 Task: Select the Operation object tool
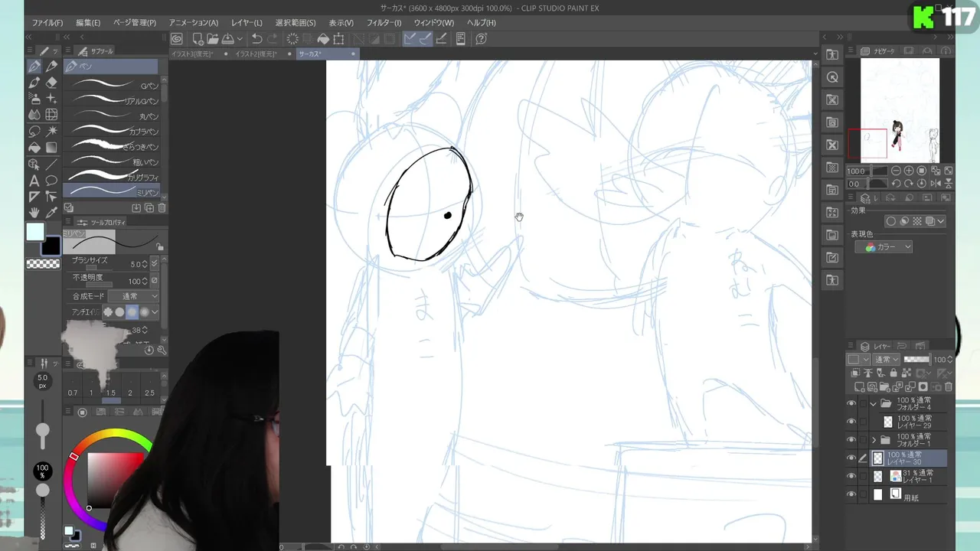pyautogui.click(x=34, y=165)
